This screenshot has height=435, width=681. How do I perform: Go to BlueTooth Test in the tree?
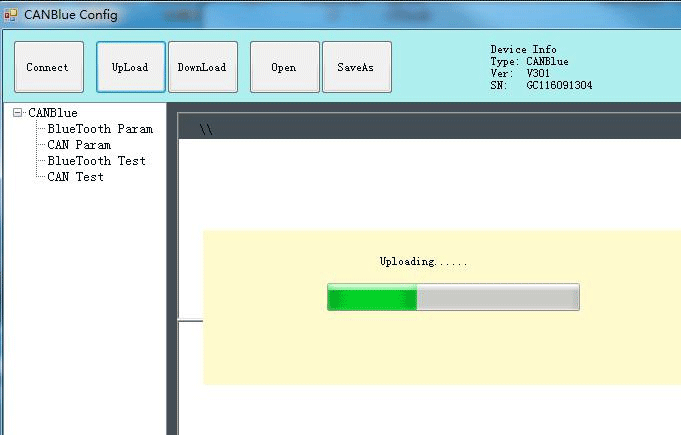pyautogui.click(x=96, y=161)
